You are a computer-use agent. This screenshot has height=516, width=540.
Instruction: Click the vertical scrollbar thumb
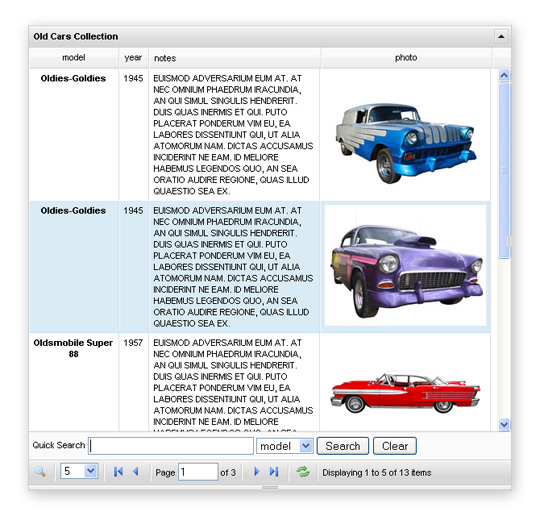[504, 170]
